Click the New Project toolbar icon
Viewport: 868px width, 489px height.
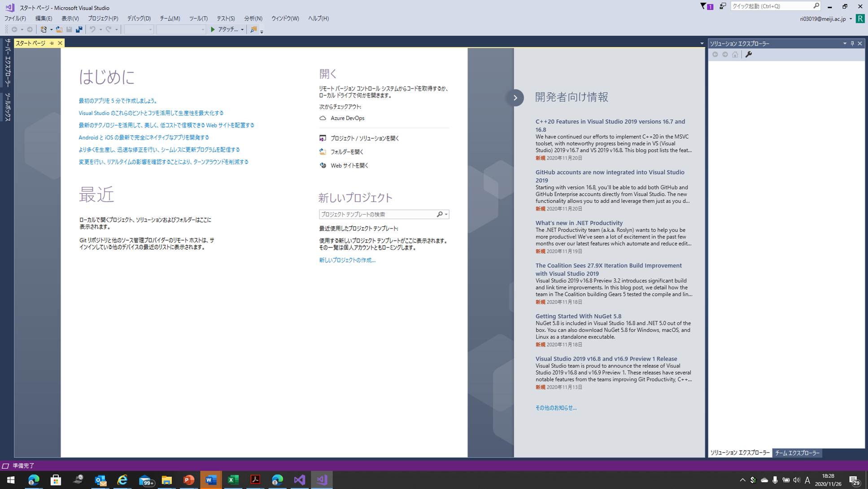[44, 30]
